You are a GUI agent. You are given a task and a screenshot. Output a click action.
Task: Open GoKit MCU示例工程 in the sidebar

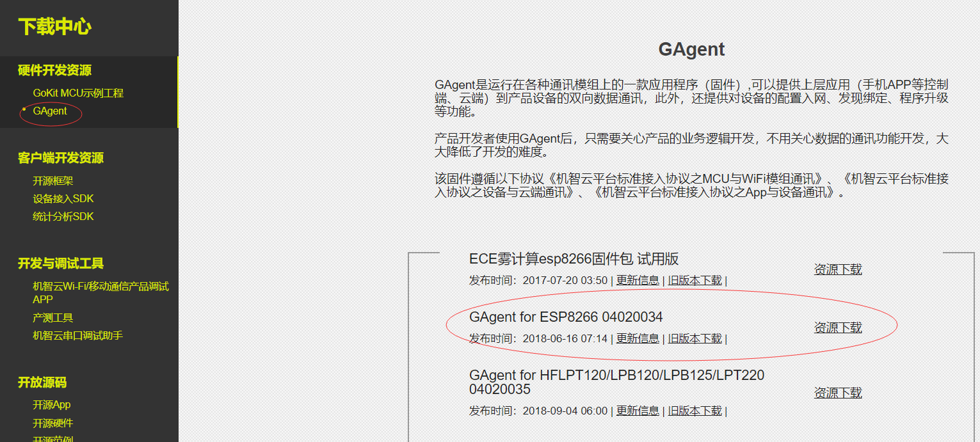click(78, 93)
